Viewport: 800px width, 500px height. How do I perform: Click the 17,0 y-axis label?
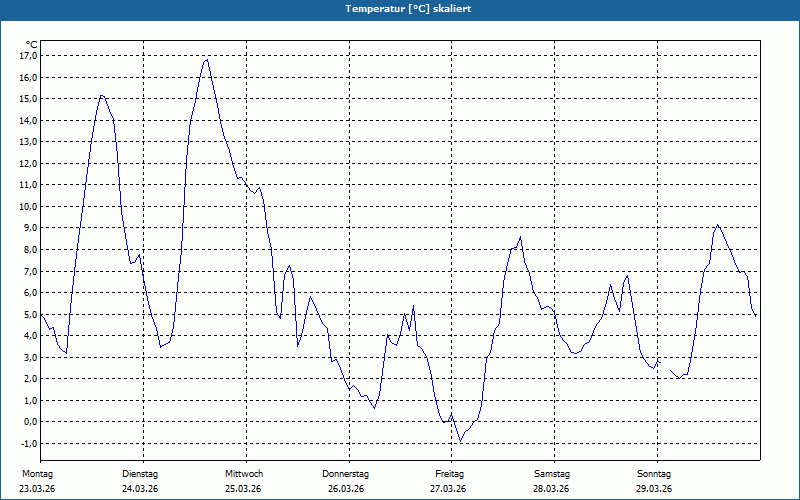[x=28, y=56]
